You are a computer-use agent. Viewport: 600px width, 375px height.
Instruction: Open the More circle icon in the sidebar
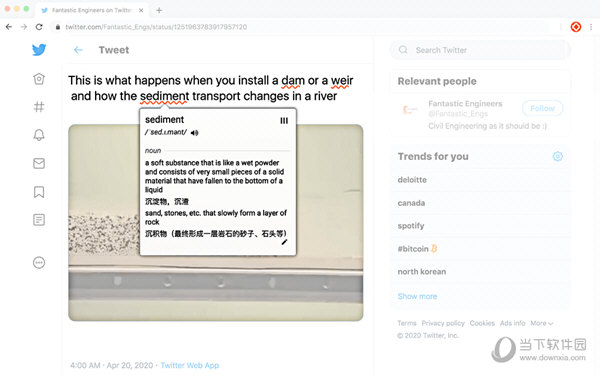click(39, 262)
